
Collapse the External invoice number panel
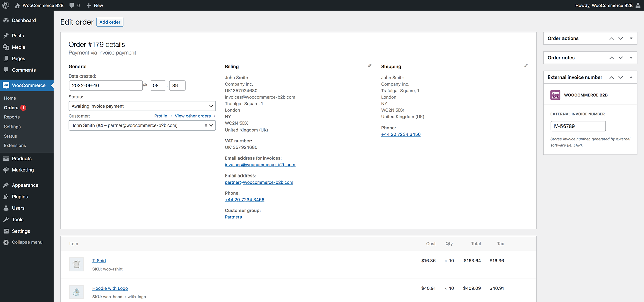631,77
